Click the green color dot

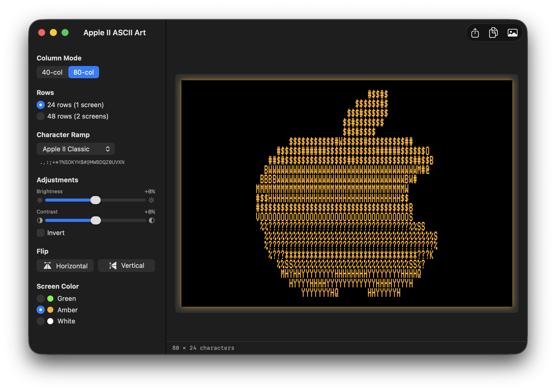50,299
